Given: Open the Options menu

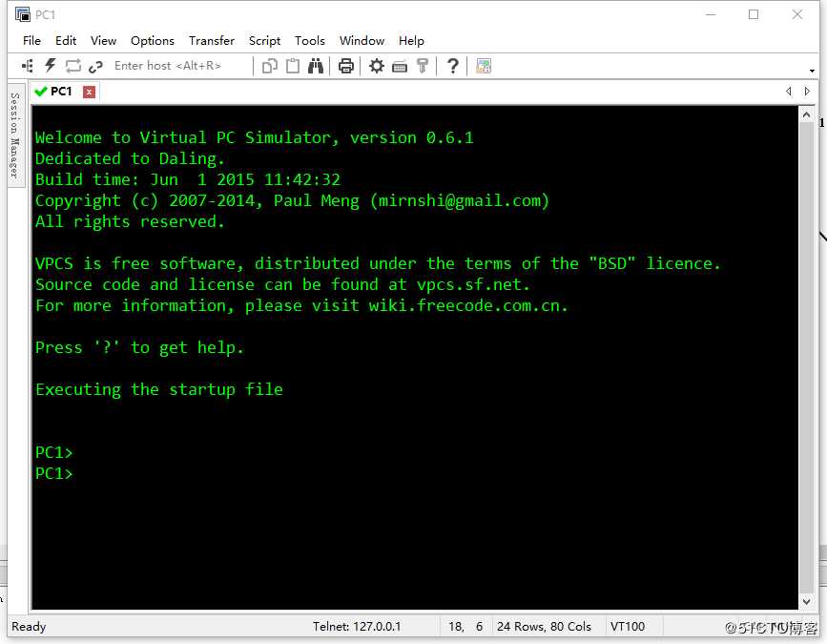Looking at the screenshot, I should (153, 41).
